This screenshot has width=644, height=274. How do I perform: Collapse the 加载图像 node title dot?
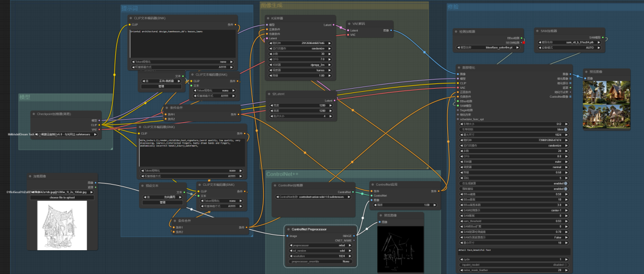pos(30,176)
